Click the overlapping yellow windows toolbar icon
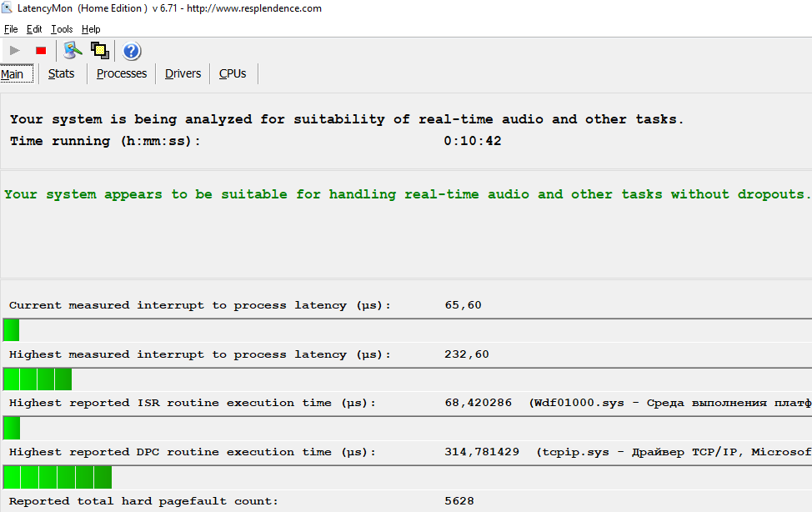The image size is (812, 512). [x=100, y=50]
